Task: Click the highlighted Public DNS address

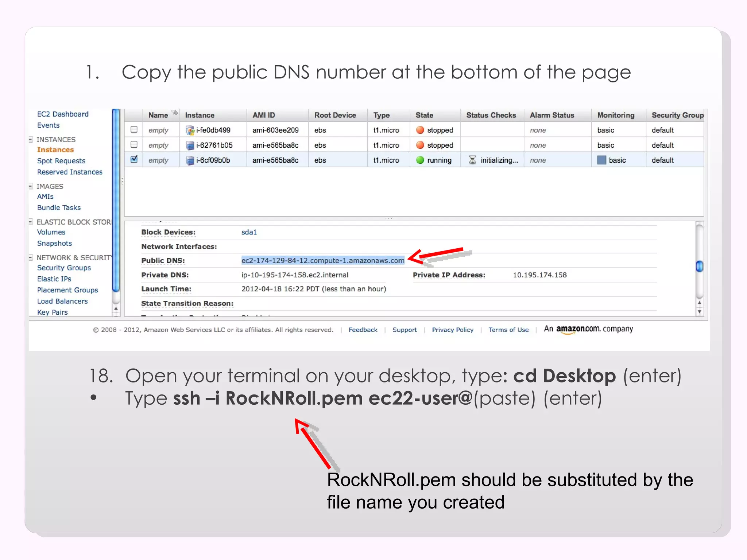Action: tap(323, 260)
